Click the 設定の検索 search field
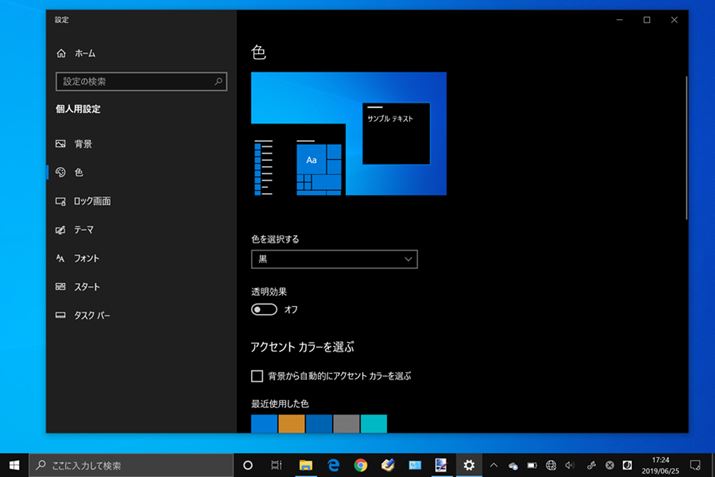This screenshot has height=477, width=715. [141, 81]
